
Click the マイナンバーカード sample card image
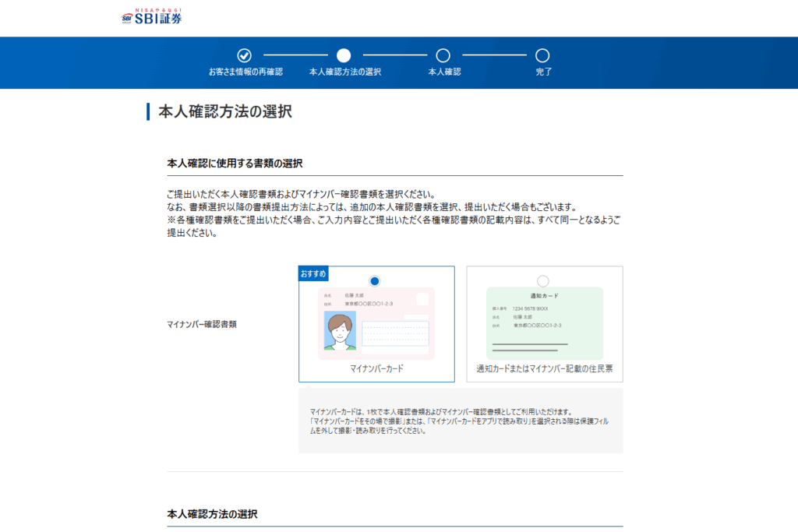coord(376,323)
